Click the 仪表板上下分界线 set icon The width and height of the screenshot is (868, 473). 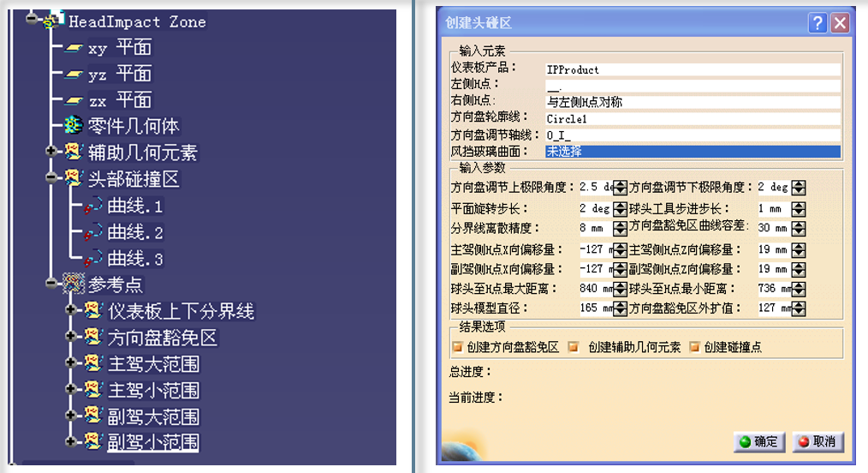coord(93,310)
